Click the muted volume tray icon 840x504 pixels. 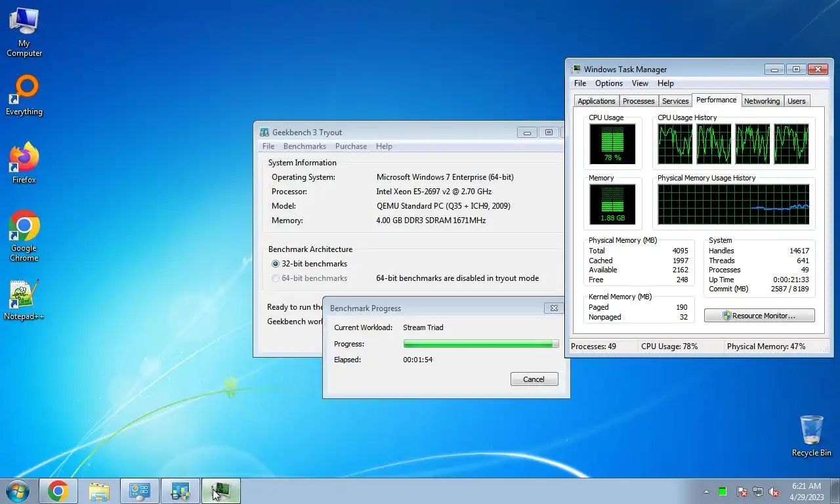pyautogui.click(x=774, y=492)
